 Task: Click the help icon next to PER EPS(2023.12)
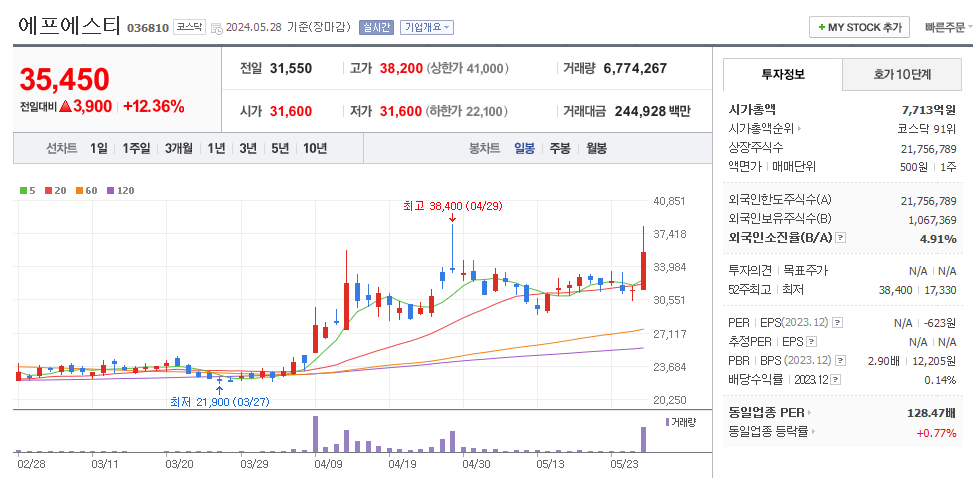tap(838, 323)
